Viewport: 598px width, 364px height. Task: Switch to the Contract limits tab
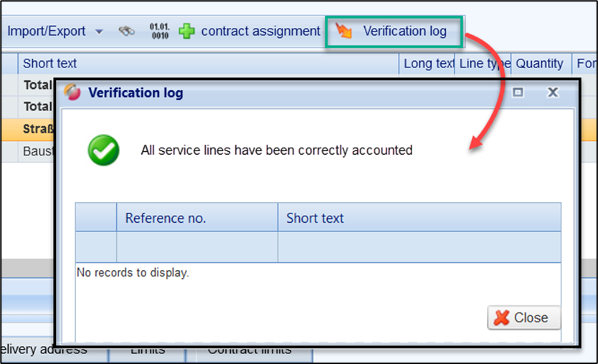[x=249, y=350]
